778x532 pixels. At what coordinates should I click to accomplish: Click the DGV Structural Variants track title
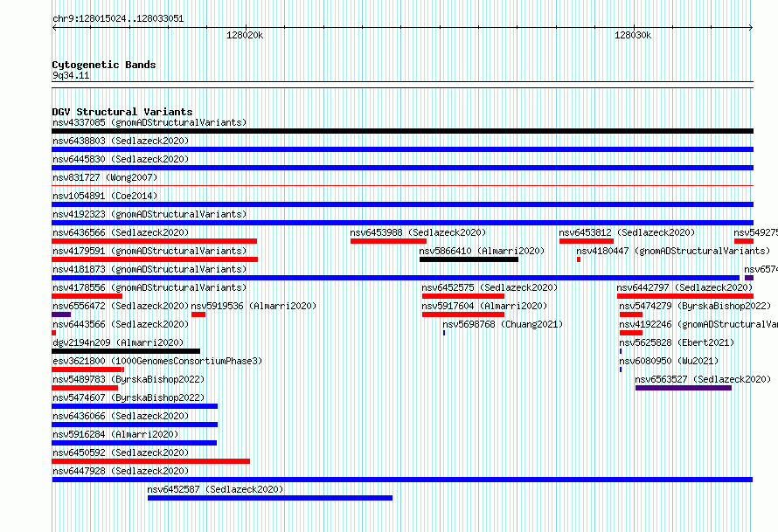point(122,112)
